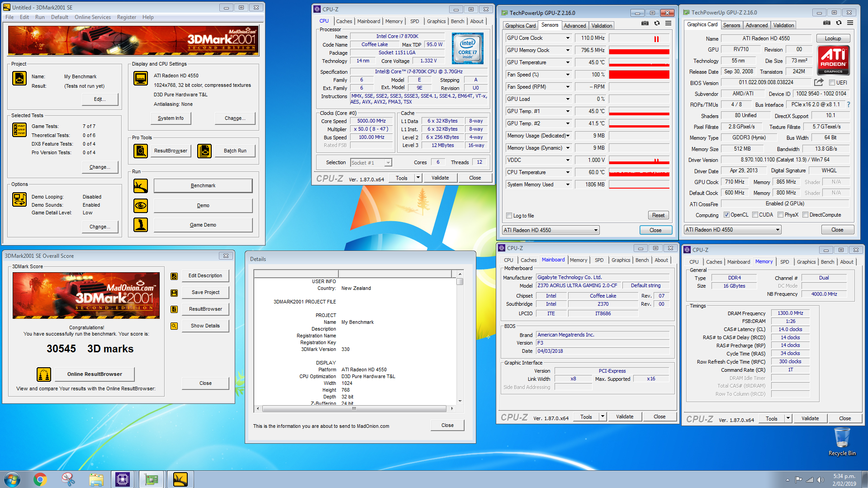Image resolution: width=868 pixels, height=488 pixels.
Task: Toggle the OpenCL computing checkbox
Action: pos(726,215)
